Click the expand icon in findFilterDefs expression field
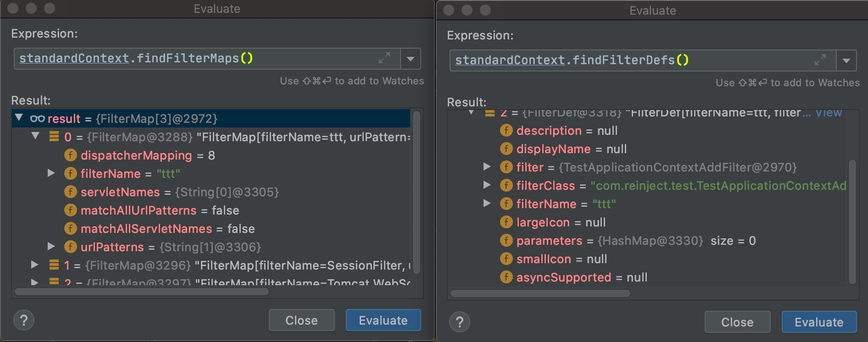The image size is (868, 342). 820,60
